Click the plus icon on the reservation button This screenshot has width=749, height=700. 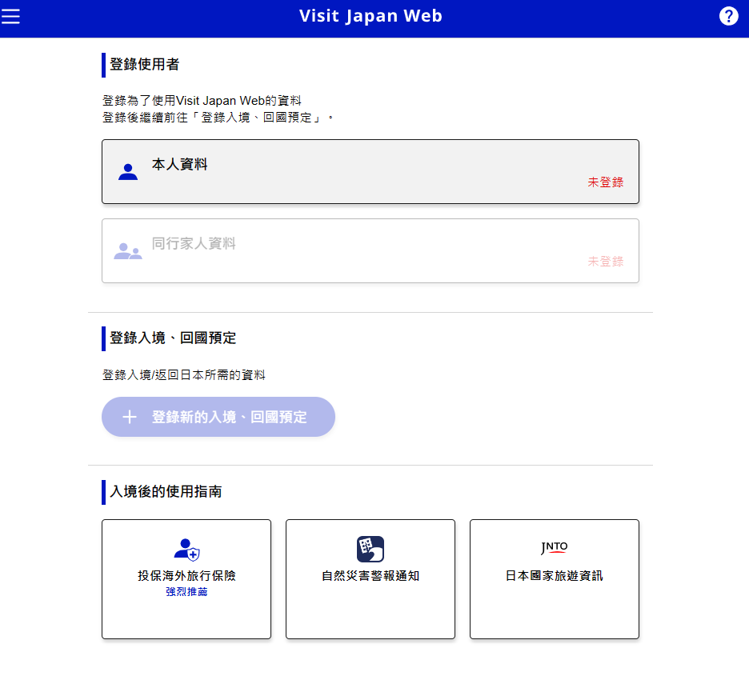[130, 417]
